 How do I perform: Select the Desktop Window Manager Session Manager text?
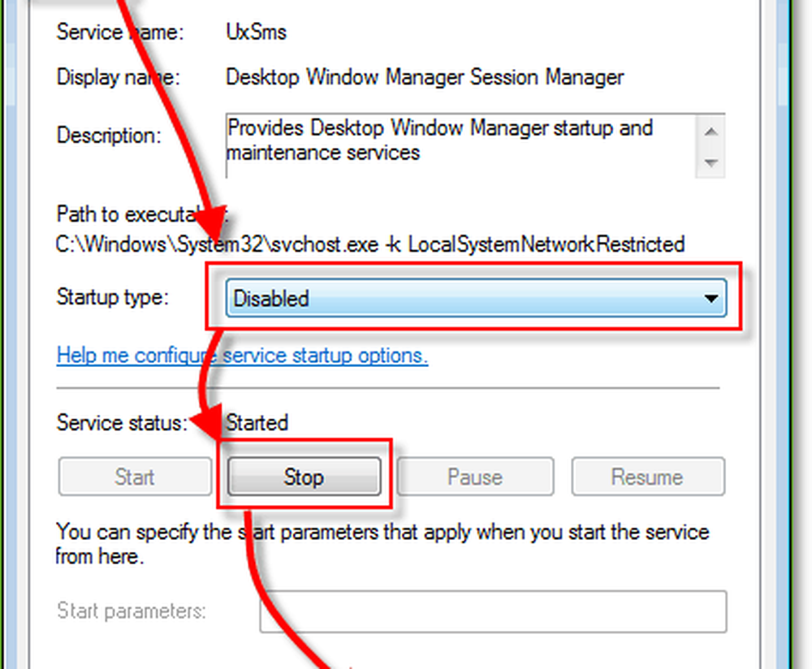pos(425,78)
